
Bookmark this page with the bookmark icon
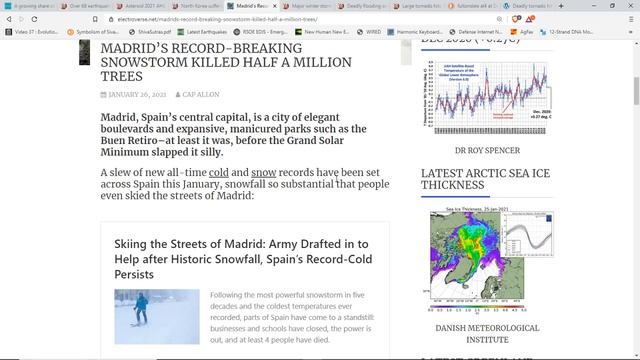point(95,19)
